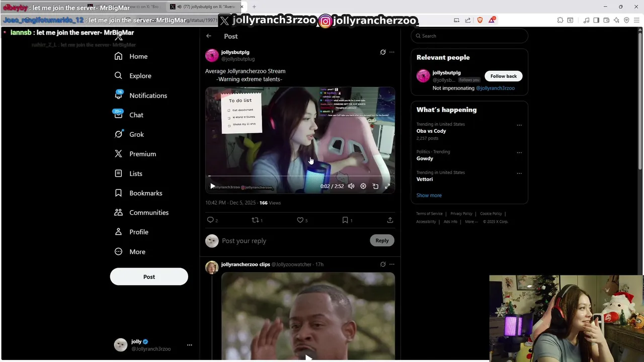Seek on the video progress bar
Viewport: 644px width, 362px height.
(300, 176)
